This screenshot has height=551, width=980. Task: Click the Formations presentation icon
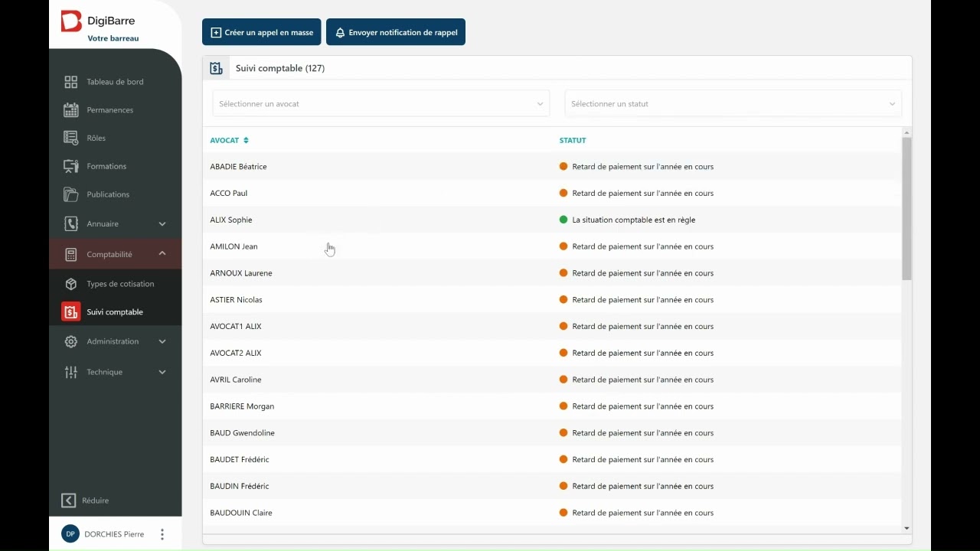[71, 166]
